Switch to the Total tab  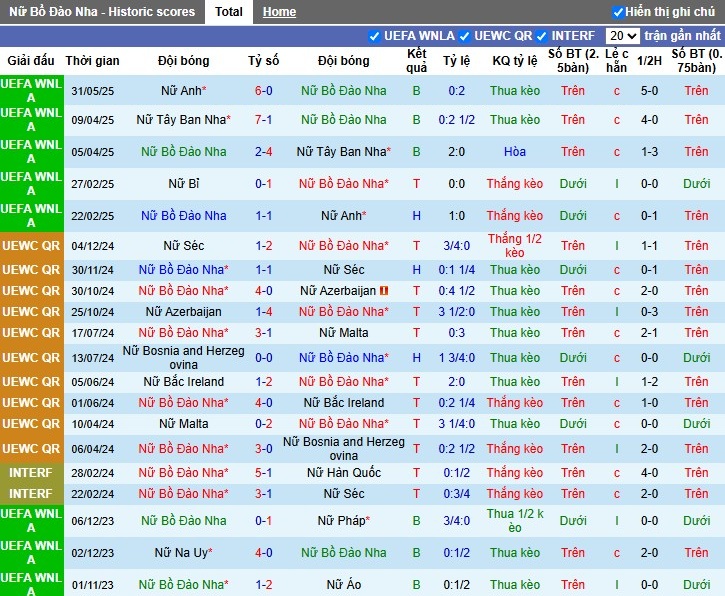[x=228, y=12]
